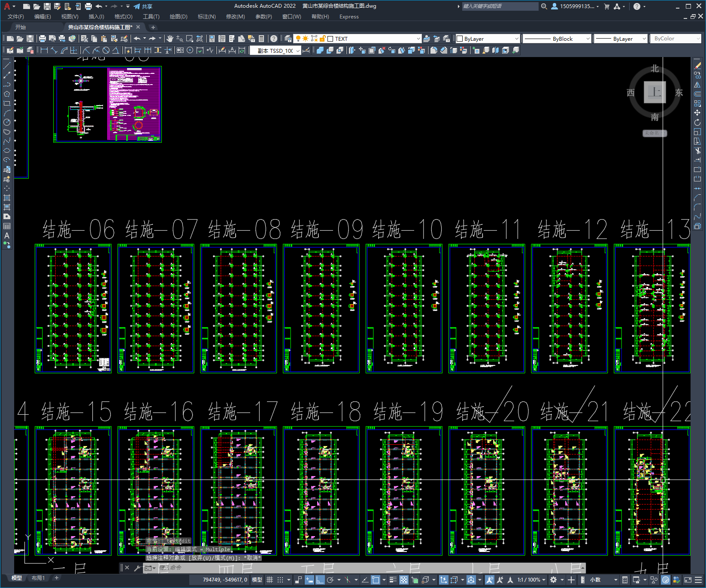
Task: Toggle polar tracking in status bar
Action: 330,580
